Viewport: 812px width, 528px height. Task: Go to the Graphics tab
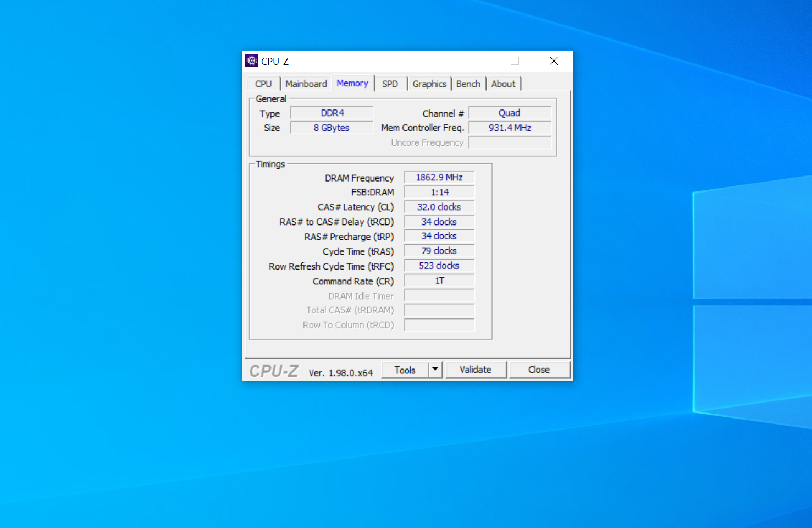point(429,84)
